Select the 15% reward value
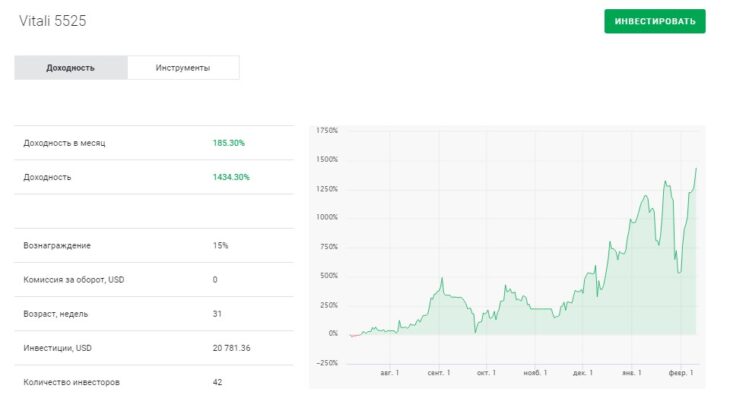730x398 pixels. coord(220,245)
